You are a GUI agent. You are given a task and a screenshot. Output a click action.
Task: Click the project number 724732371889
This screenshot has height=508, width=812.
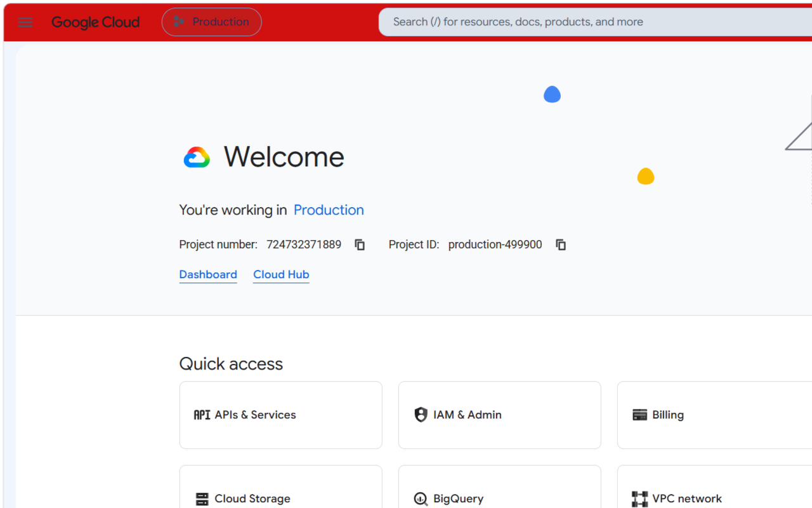point(304,244)
